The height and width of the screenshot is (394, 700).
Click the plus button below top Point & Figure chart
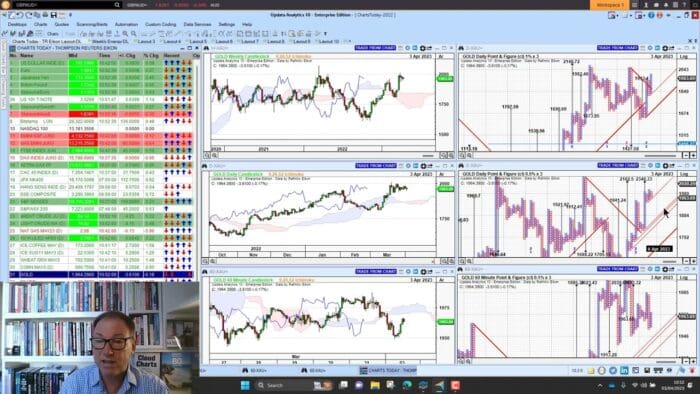[x=693, y=155]
